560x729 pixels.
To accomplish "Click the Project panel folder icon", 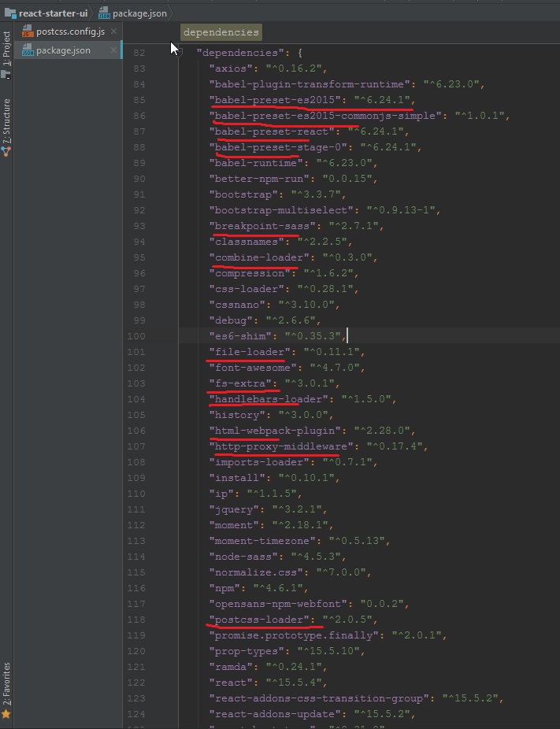I will point(6,73).
